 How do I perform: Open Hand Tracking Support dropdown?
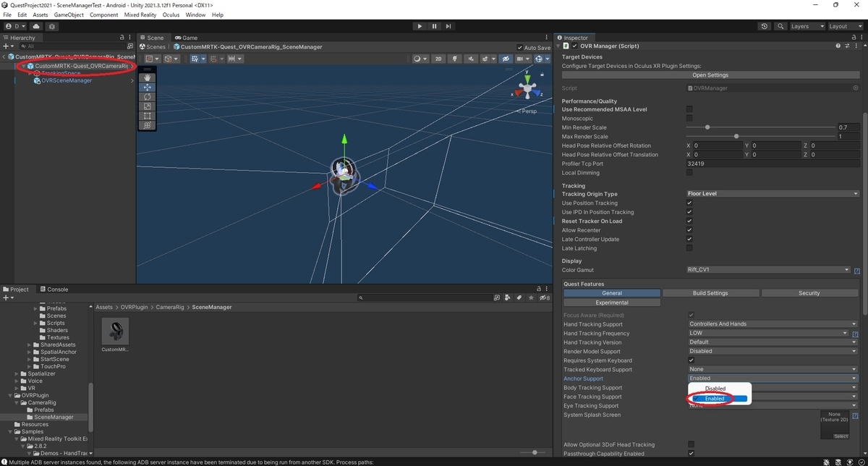point(772,324)
